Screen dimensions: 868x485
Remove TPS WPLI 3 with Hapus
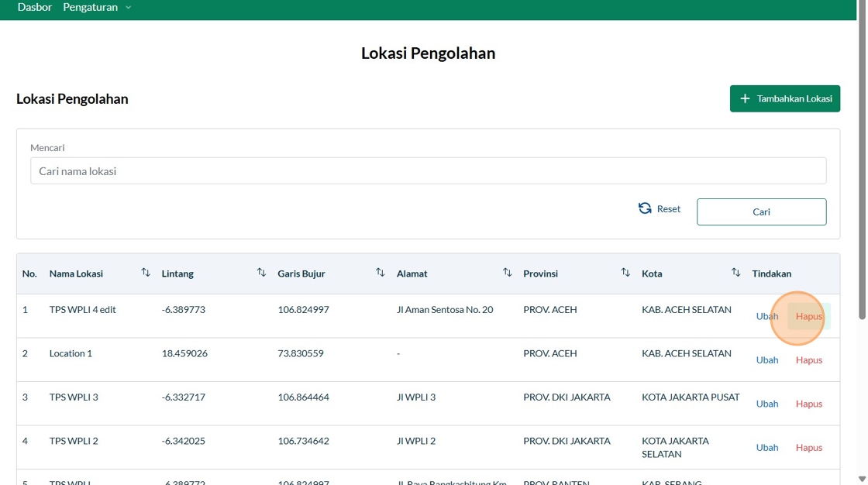pos(808,404)
